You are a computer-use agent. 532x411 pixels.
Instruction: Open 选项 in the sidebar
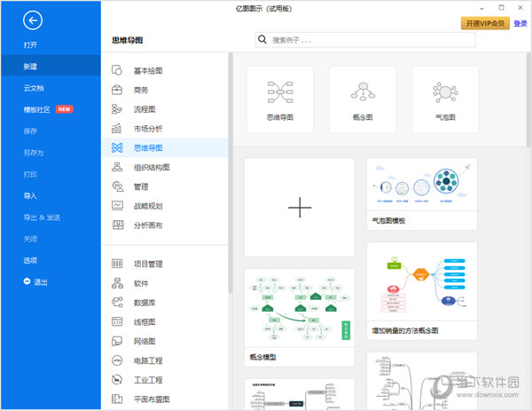(x=30, y=260)
